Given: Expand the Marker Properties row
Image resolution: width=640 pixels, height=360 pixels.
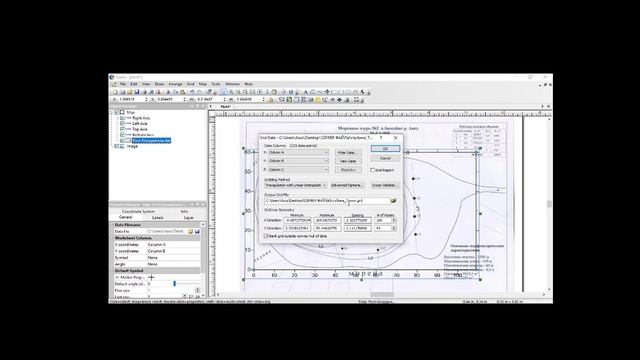Looking at the screenshot, I should (117, 277).
